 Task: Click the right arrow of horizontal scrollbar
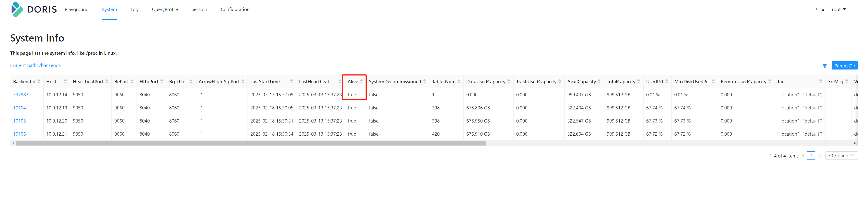tap(854, 144)
